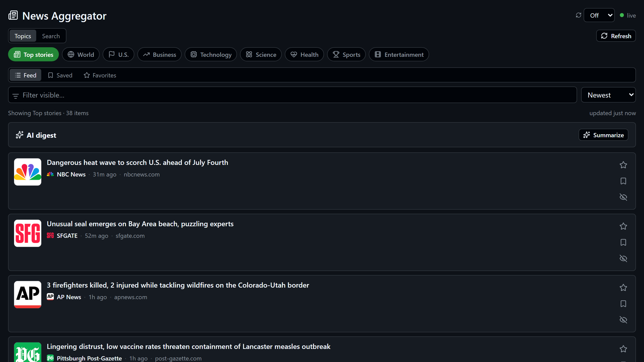
Task: Click the 'Showing Top stories · 38 items' text
Action: 48,113
